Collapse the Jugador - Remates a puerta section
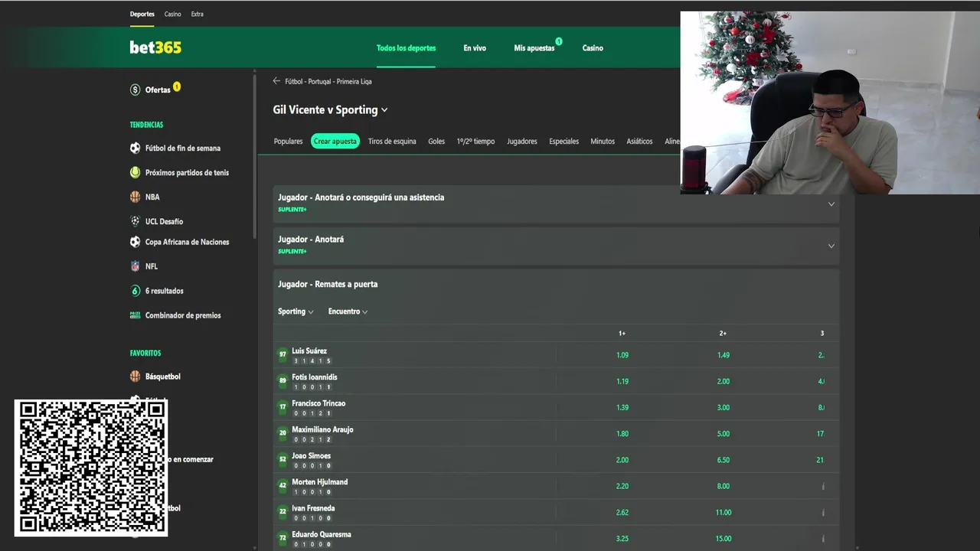The height and width of the screenshot is (551, 980). (x=557, y=284)
